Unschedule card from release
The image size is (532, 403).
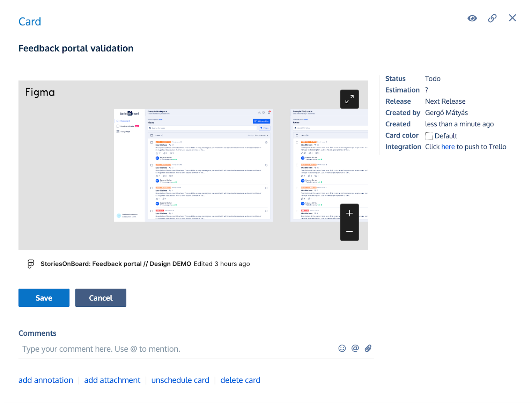[180, 380]
